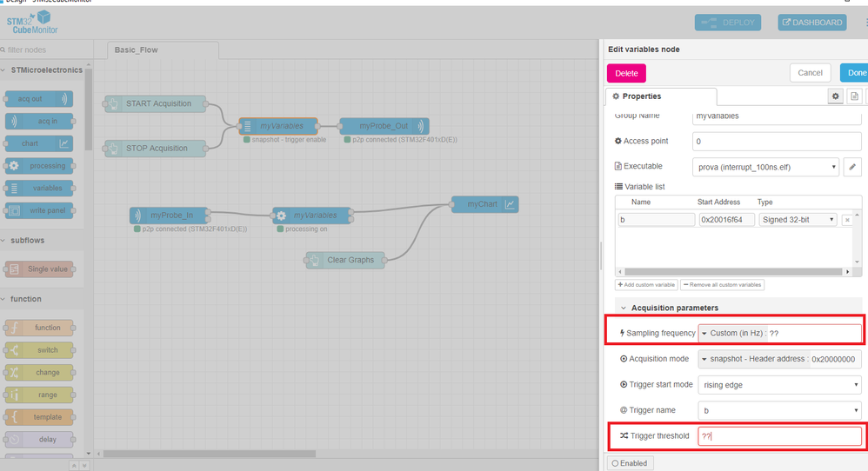Select the delay palette node
868x471 pixels.
point(39,440)
